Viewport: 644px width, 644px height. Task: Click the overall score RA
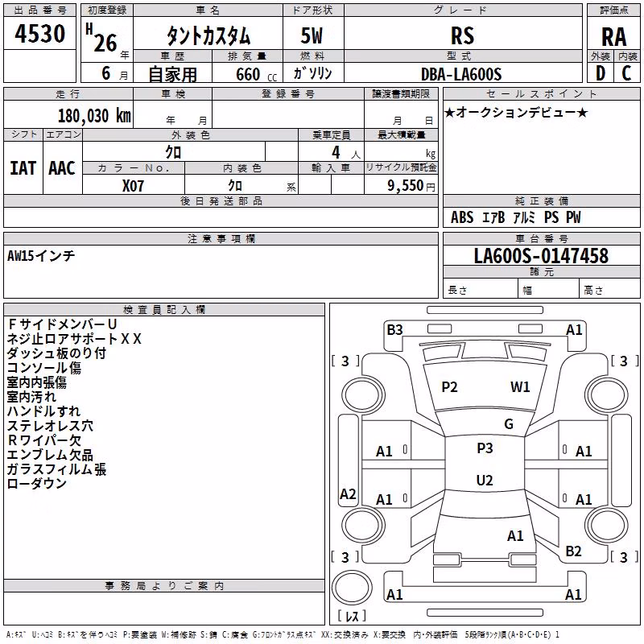(614, 37)
